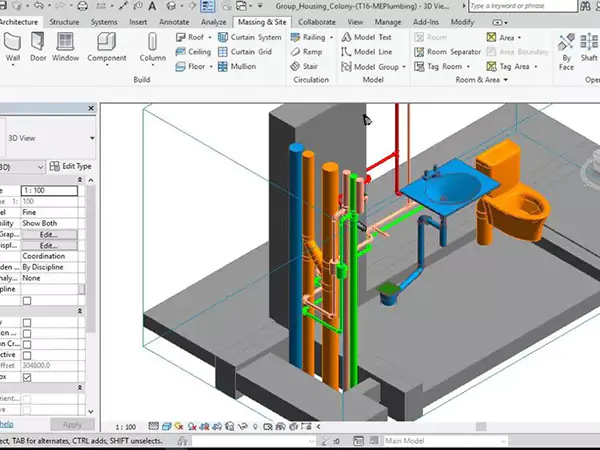Open the Collaborate ribbon tab
The width and height of the screenshot is (600, 450).
click(x=317, y=21)
